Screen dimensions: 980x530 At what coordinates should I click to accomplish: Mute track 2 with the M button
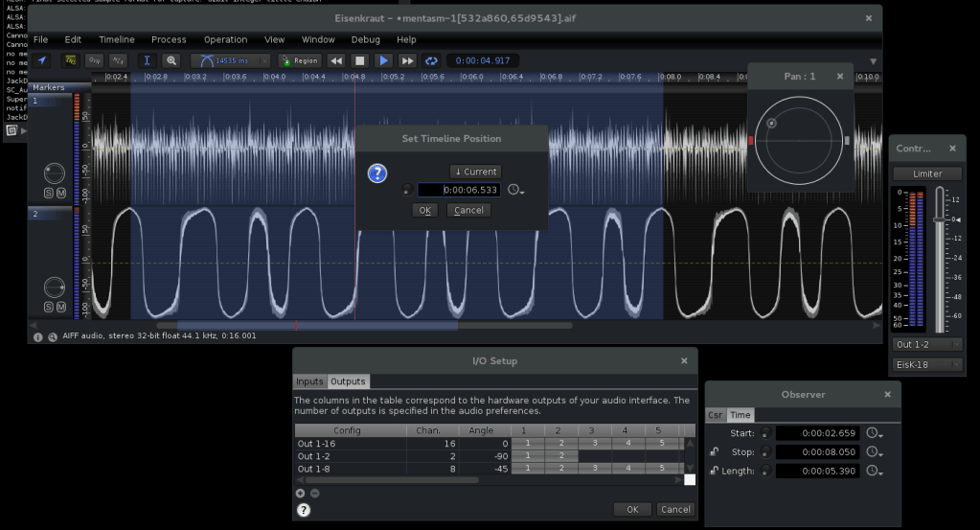[x=61, y=307]
